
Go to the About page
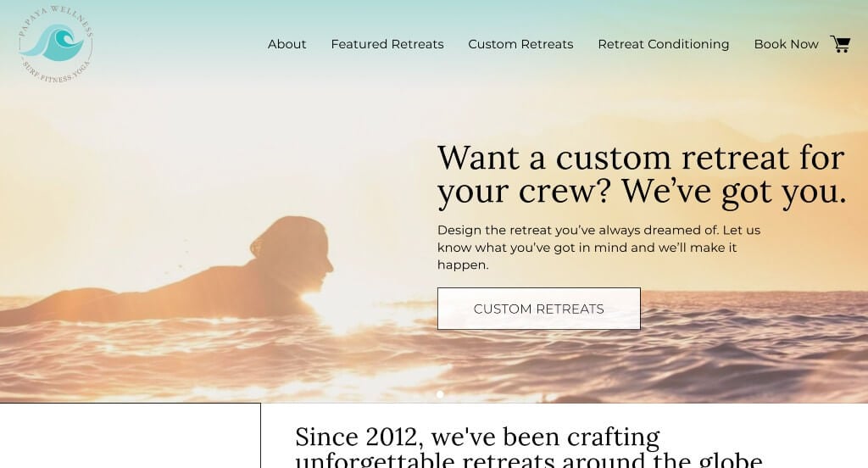point(287,44)
